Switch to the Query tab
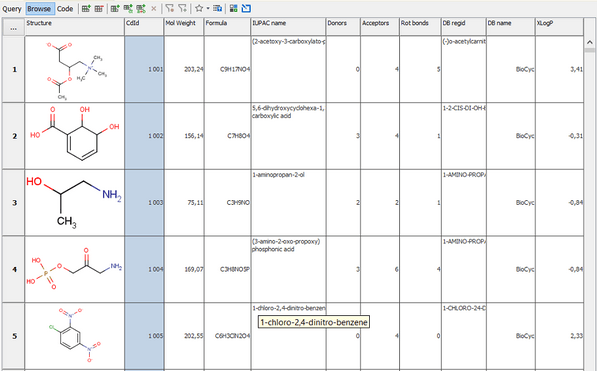 pyautogui.click(x=12, y=9)
